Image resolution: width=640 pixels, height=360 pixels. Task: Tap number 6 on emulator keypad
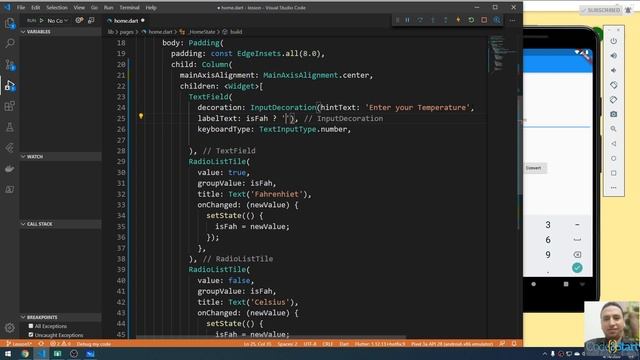548,240
